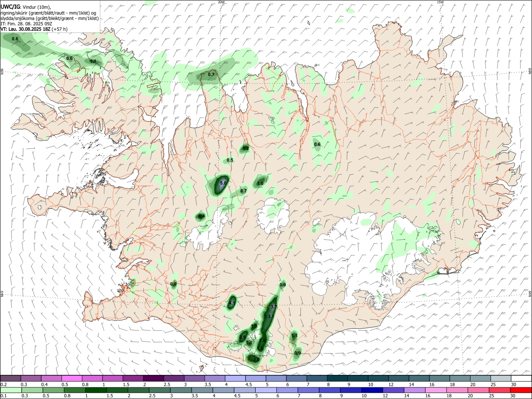Click the 1.5 precipitation label
The image size is (532, 399).
point(254,327)
